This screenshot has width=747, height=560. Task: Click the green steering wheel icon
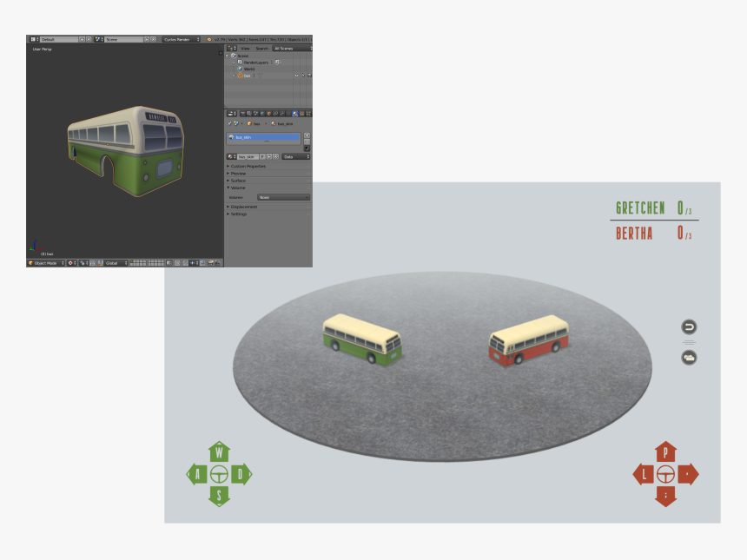pos(220,474)
